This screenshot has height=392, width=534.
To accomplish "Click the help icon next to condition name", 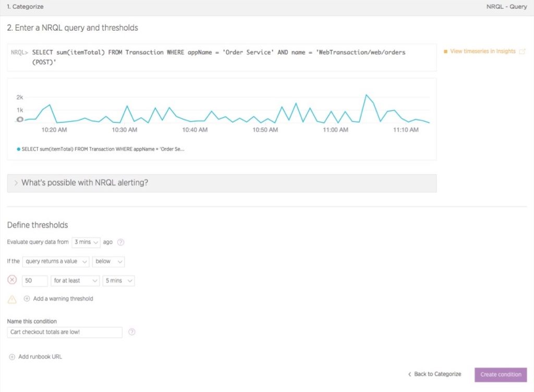I will click(132, 332).
